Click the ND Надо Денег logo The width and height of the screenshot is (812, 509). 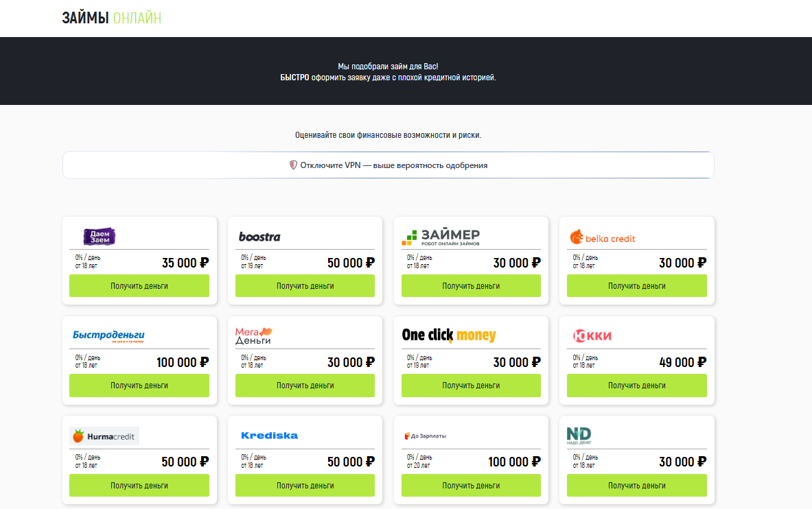pos(579,436)
